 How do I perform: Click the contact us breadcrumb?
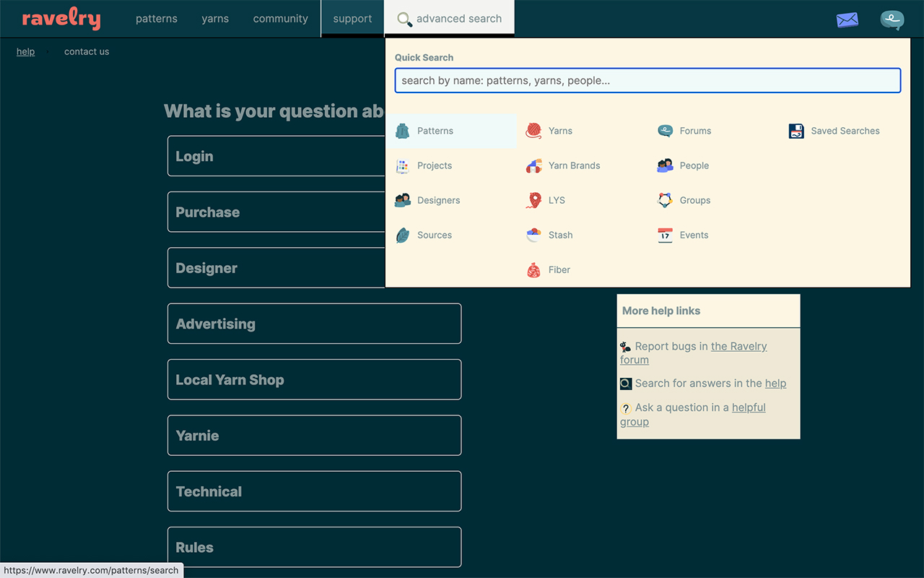[87, 51]
